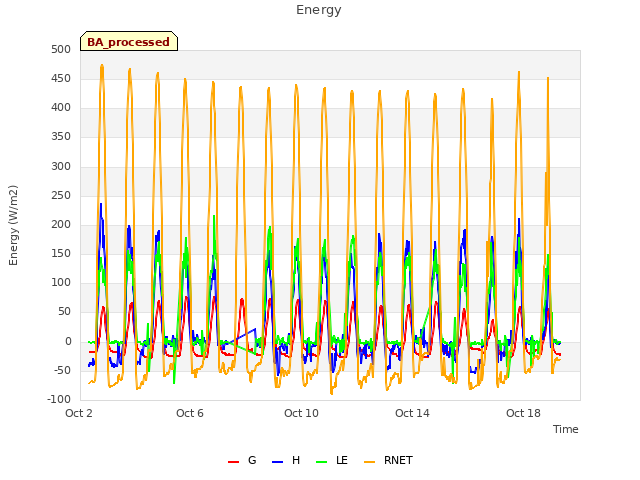Click the green LE spike above 200 near Oct 7
Image resolution: width=640 pixels, height=480 pixels.
pyautogui.click(x=214, y=216)
